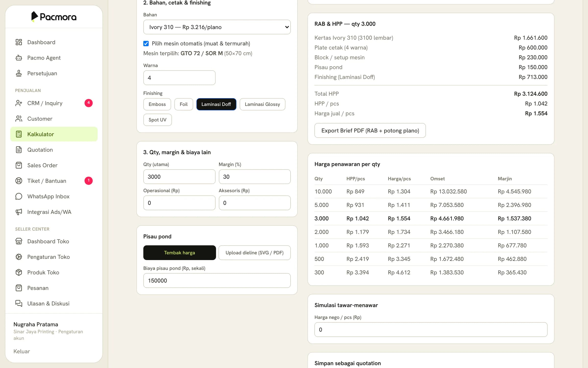Screen dimensions: 588x368
Task: Click the Persetujuan stamp icon
Action: point(19,73)
